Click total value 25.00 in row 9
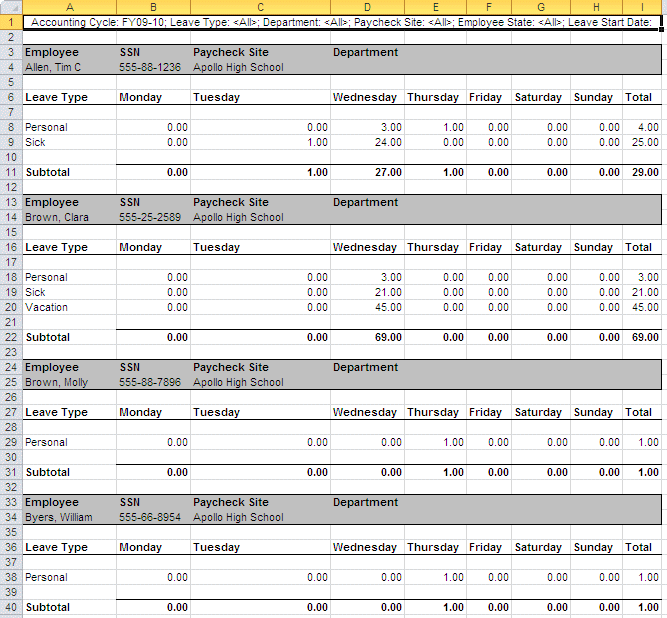667x618 pixels. click(x=645, y=142)
